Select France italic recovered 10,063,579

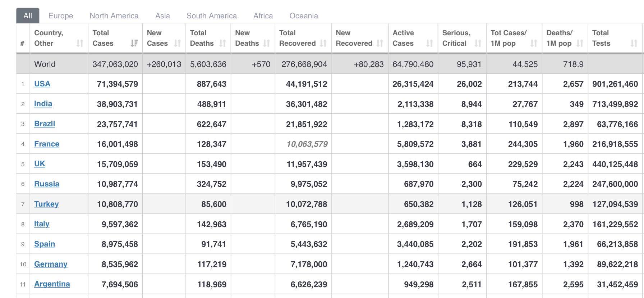pyautogui.click(x=307, y=144)
